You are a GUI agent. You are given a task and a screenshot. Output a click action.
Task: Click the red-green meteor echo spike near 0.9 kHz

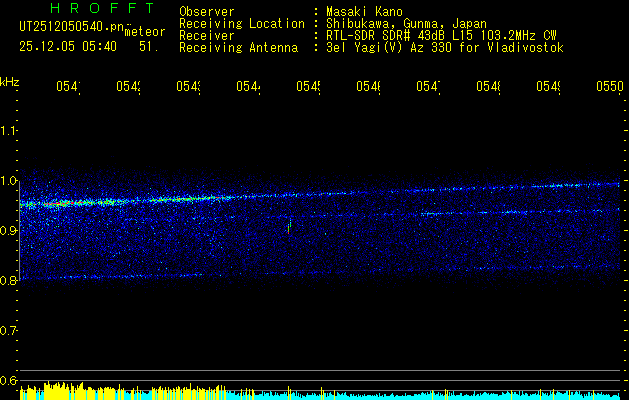coord(289,226)
